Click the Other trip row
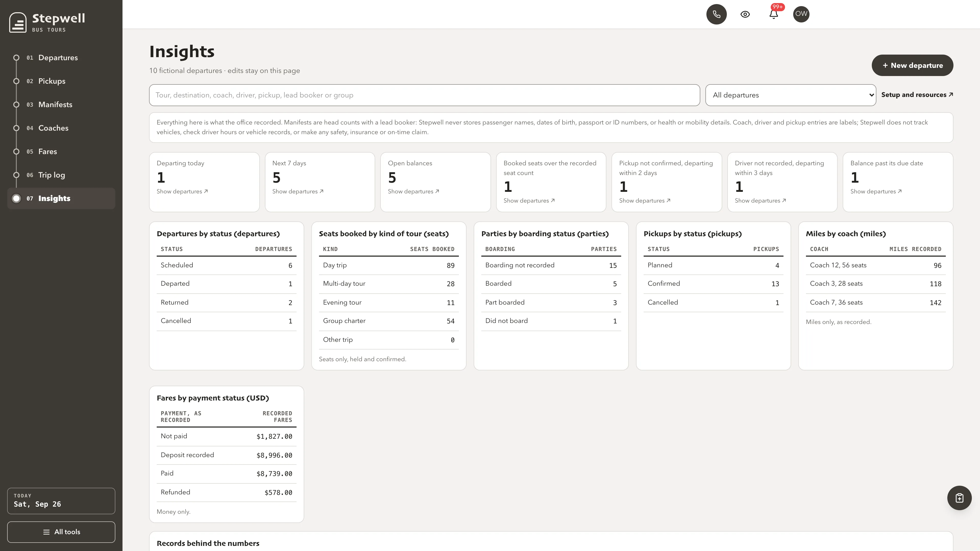 [x=389, y=340]
